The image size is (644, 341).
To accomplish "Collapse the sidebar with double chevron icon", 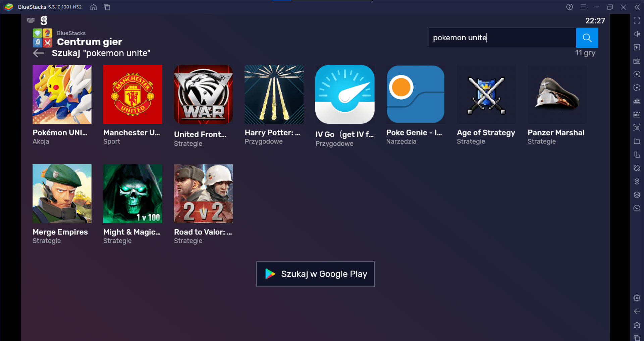I will coord(637,7).
